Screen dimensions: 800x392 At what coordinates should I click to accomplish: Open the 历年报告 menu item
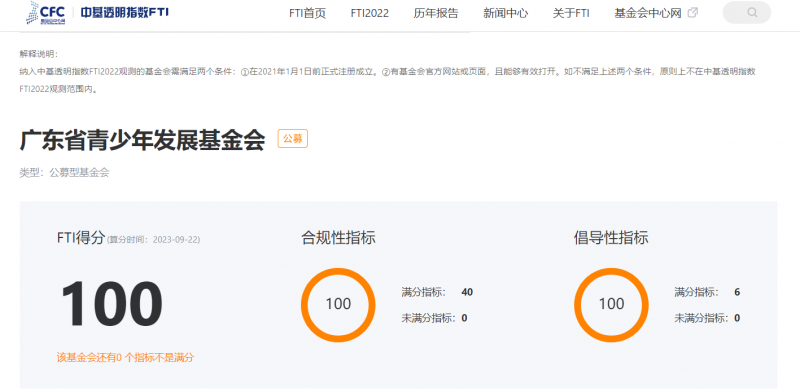436,13
